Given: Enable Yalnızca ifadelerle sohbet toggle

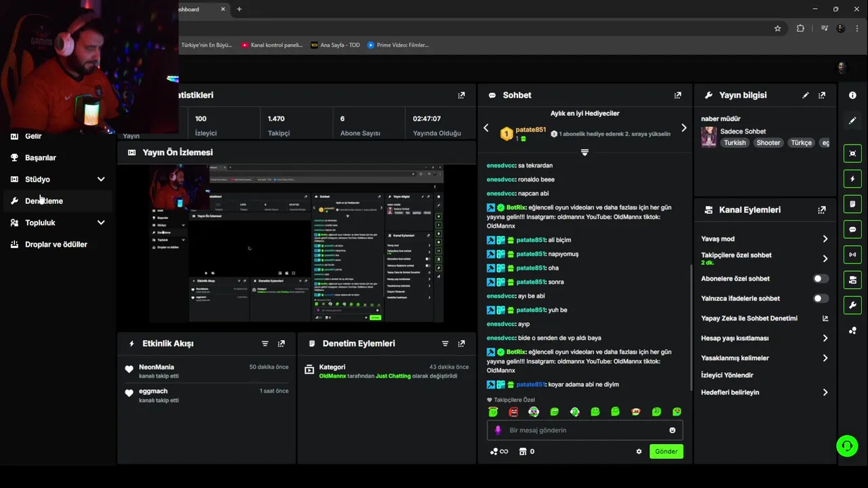Looking at the screenshot, I should (821, 298).
